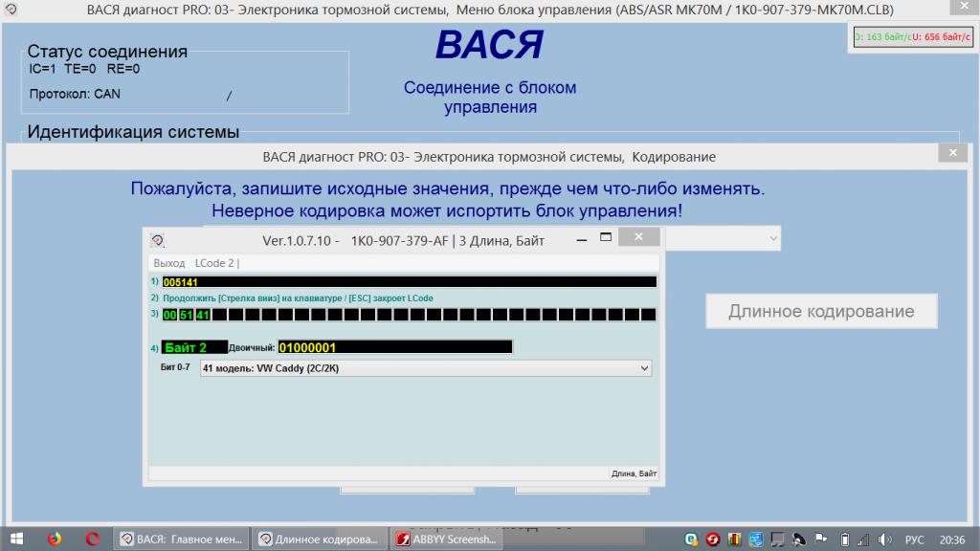The height and width of the screenshot is (551, 980).
Task: Close the LCode coding helper window
Action: [638, 237]
